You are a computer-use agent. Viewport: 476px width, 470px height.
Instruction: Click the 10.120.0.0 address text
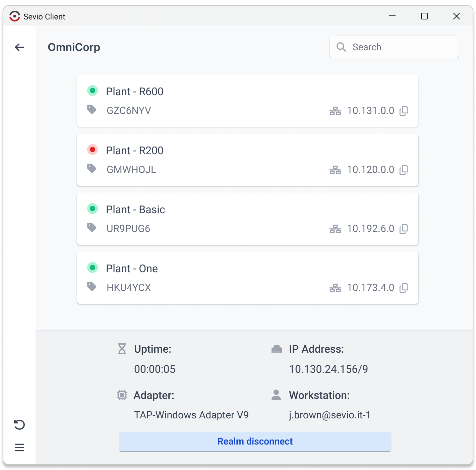(x=371, y=170)
